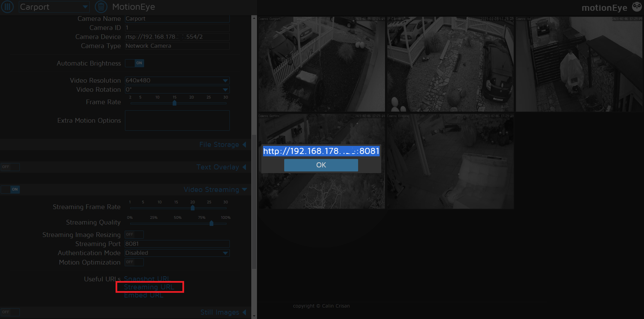Viewport: 644px width, 319px height.
Task: Remove camera with the trash icon
Action: [101, 7]
